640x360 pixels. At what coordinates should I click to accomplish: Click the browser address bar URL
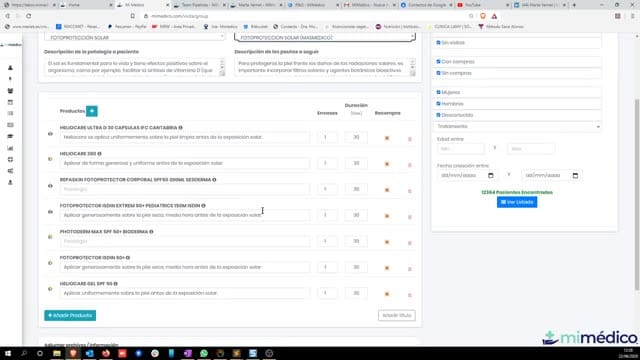click(180, 16)
